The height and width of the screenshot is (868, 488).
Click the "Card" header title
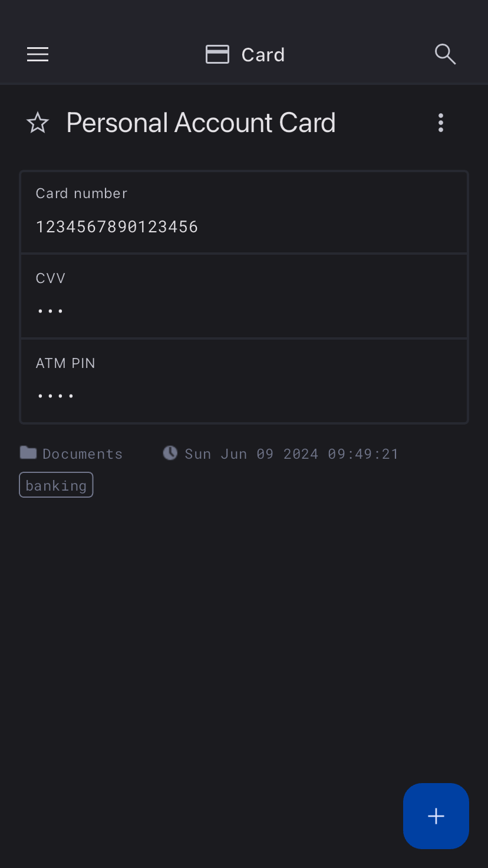click(263, 55)
